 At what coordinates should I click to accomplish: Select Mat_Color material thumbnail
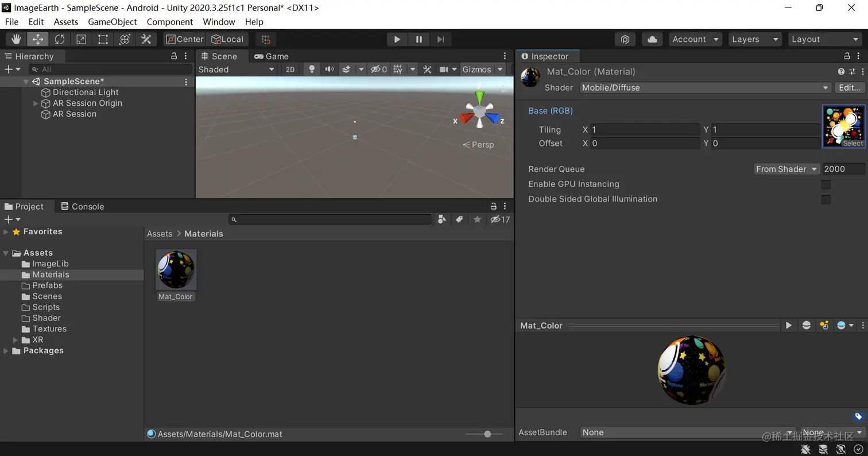point(176,270)
